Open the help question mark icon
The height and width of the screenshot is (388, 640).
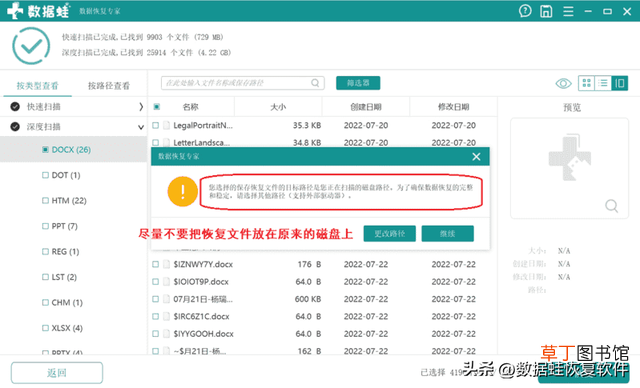(x=525, y=11)
